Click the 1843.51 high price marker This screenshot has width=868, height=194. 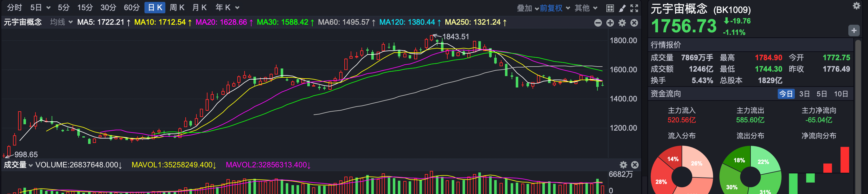pyautogui.click(x=455, y=36)
